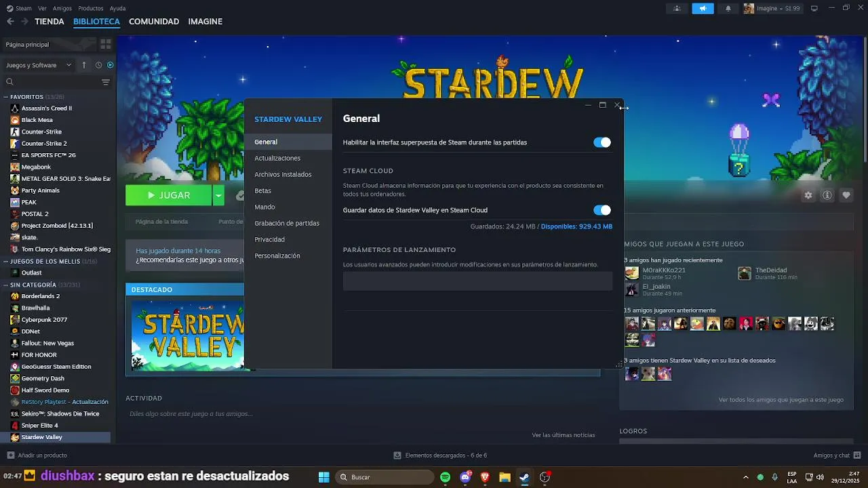
Task: Open the Productos menu
Action: click(x=91, y=8)
